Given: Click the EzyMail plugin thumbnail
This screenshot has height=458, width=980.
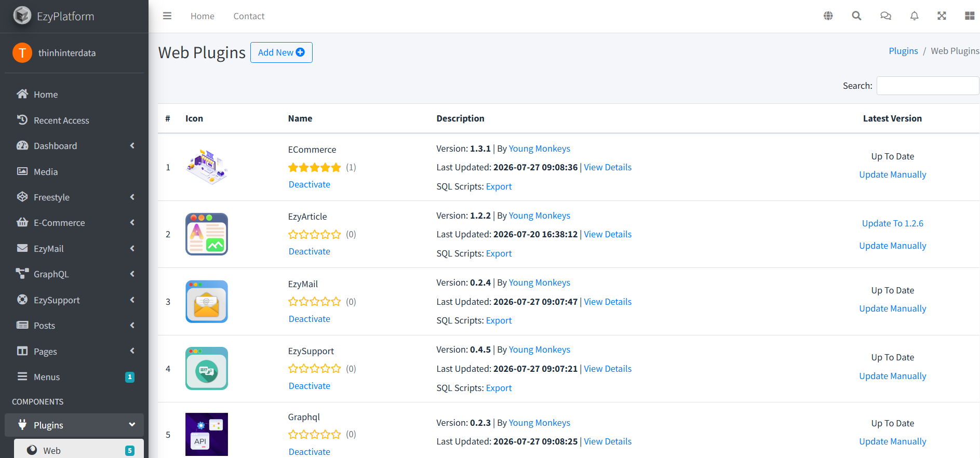Looking at the screenshot, I should [207, 302].
